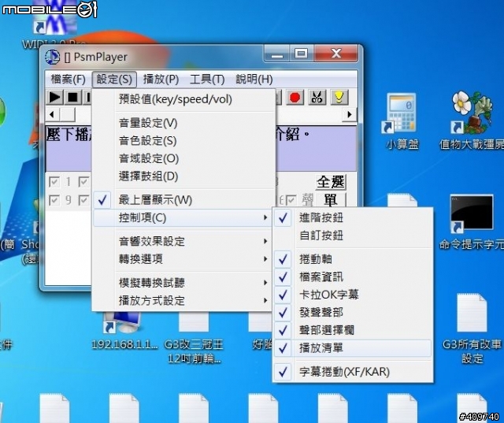Image resolution: width=504 pixels, height=423 pixels.
Task: Select the G3所有改車設定 desktop file
Action: click(x=472, y=328)
